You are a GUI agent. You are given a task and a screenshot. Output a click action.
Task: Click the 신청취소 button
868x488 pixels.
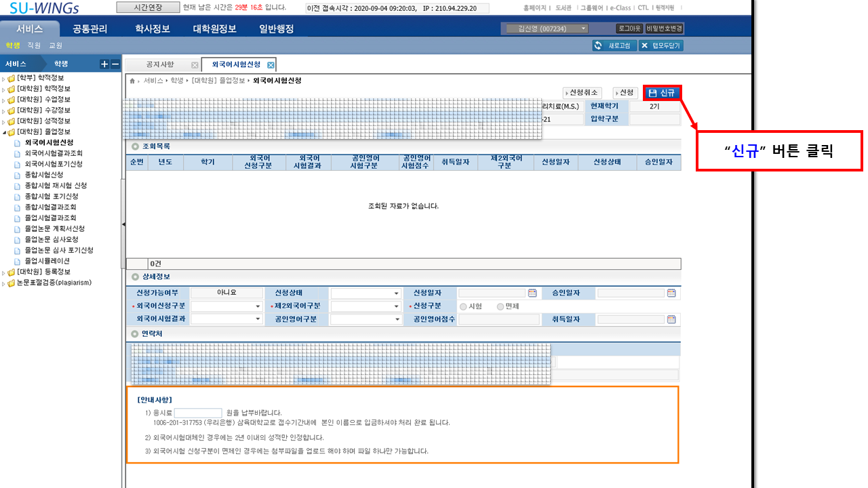(x=582, y=93)
